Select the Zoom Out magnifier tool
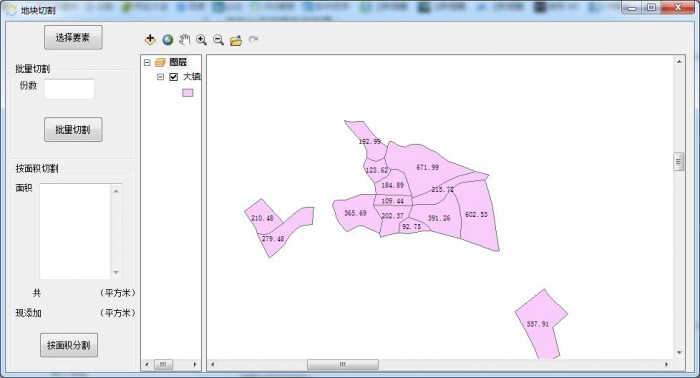The width and height of the screenshot is (700, 378). 218,40
